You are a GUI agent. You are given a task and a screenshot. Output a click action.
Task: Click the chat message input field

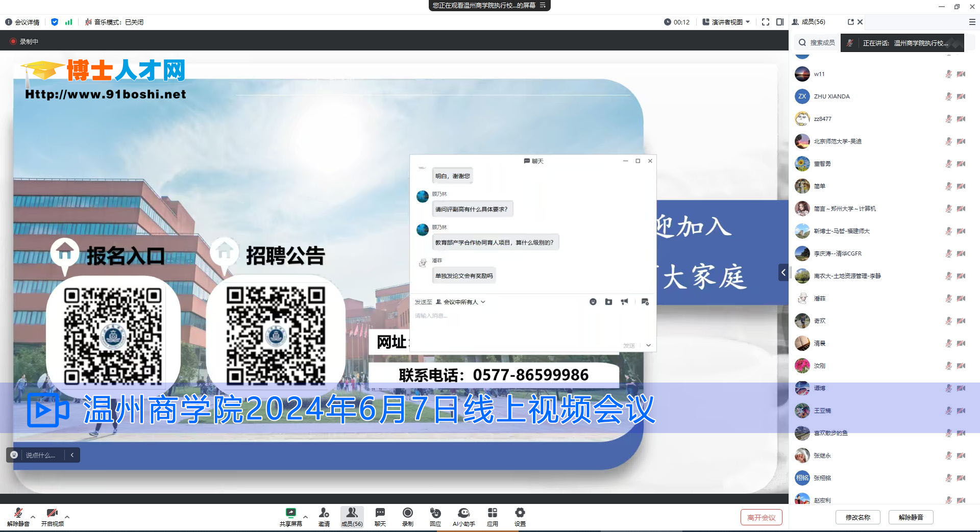[532, 324]
